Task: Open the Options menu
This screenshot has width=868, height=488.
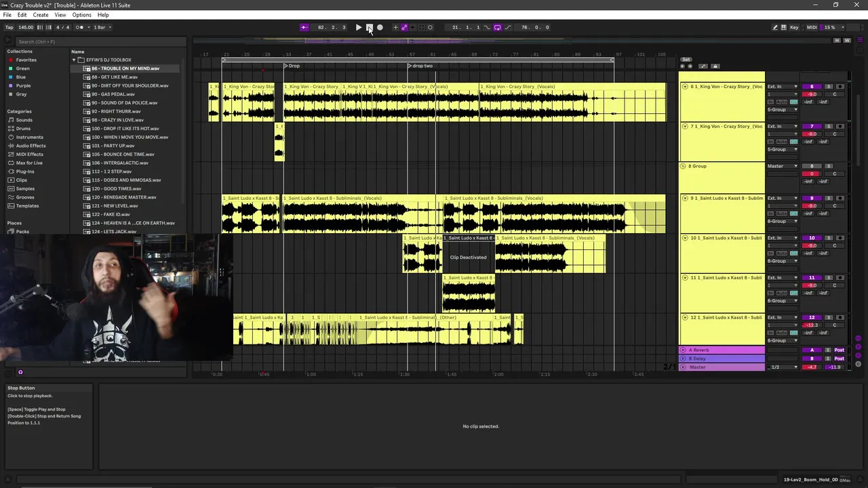Action: click(x=81, y=15)
